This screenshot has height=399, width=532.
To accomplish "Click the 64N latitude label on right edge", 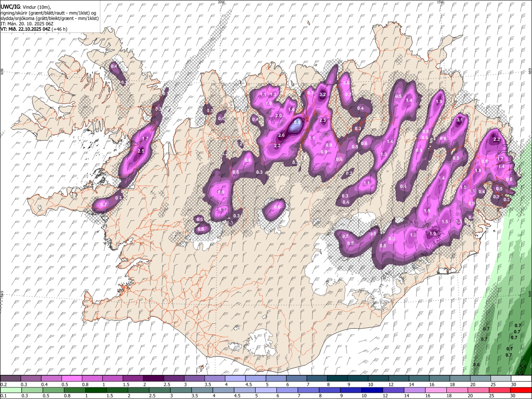I will coord(530,293).
